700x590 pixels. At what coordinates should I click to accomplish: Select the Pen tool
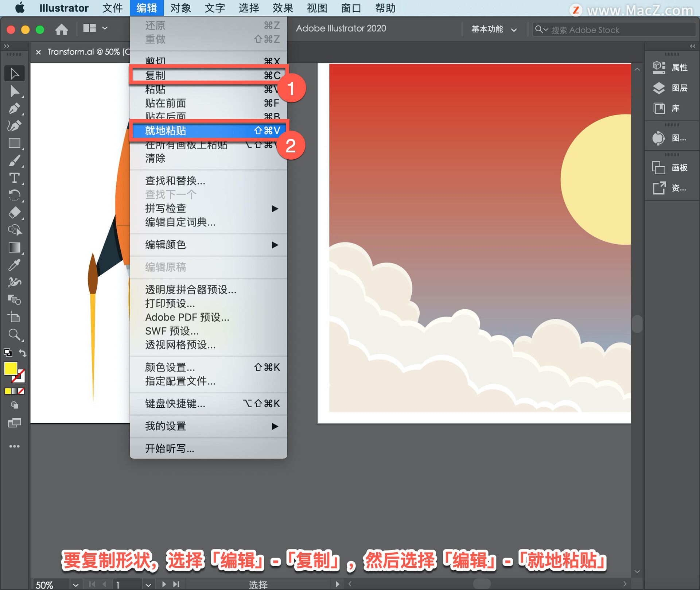tap(14, 108)
